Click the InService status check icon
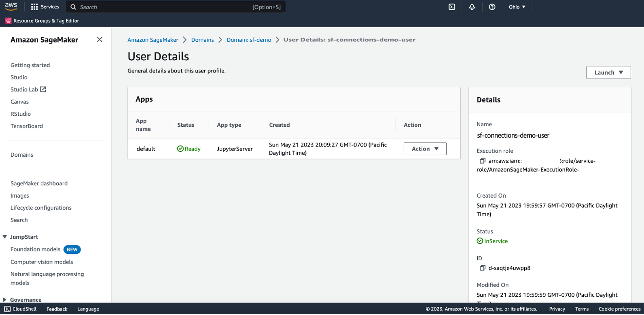The image size is (644, 315). (480, 241)
